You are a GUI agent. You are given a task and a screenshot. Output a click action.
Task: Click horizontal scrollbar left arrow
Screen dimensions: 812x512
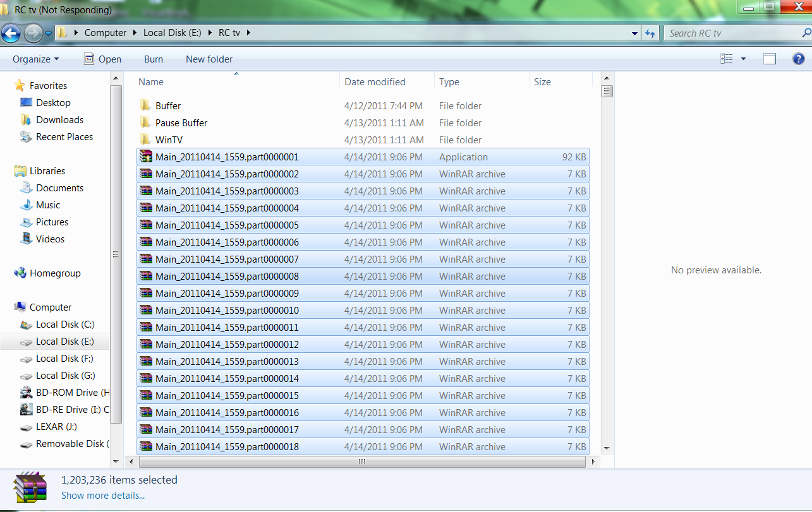(130, 461)
